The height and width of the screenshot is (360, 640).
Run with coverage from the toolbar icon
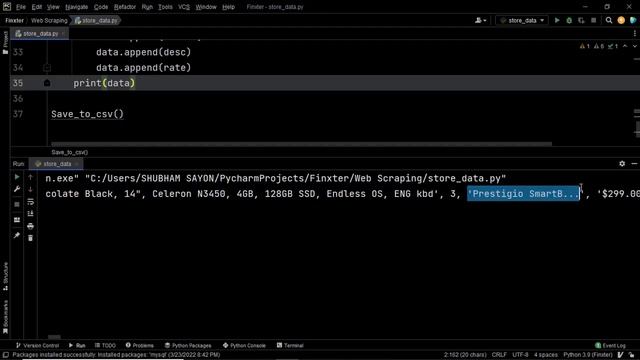point(581,20)
